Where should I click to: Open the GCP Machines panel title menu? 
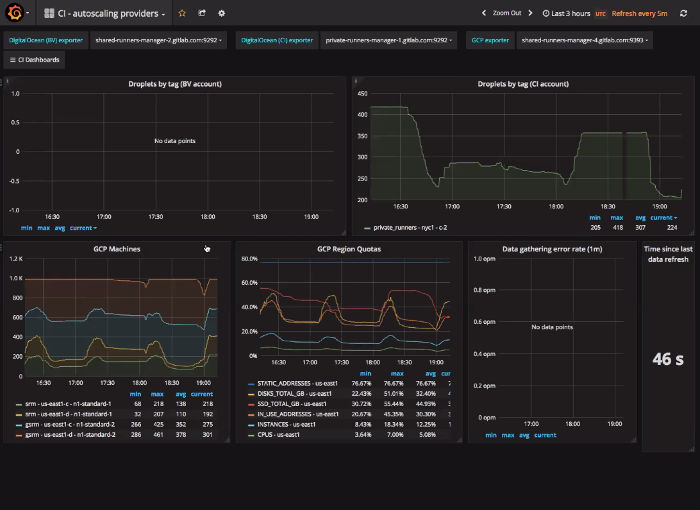pyautogui.click(x=117, y=248)
